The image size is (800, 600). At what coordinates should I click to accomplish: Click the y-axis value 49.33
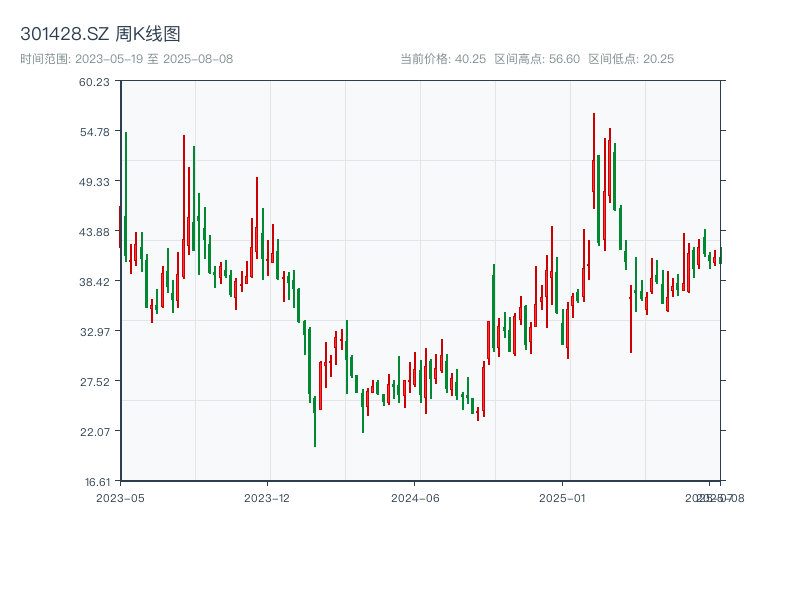click(94, 182)
